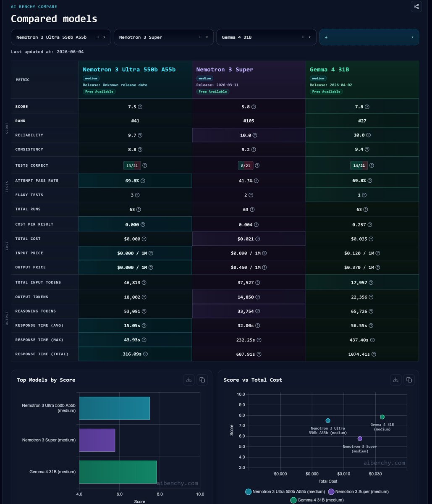Click Nemotron 3 Super purple scatter point
This screenshot has height=504, width=432.
point(360,438)
